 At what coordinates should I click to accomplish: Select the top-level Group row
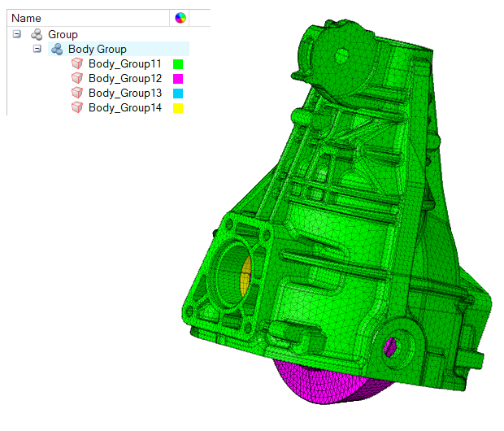pyautogui.click(x=63, y=34)
